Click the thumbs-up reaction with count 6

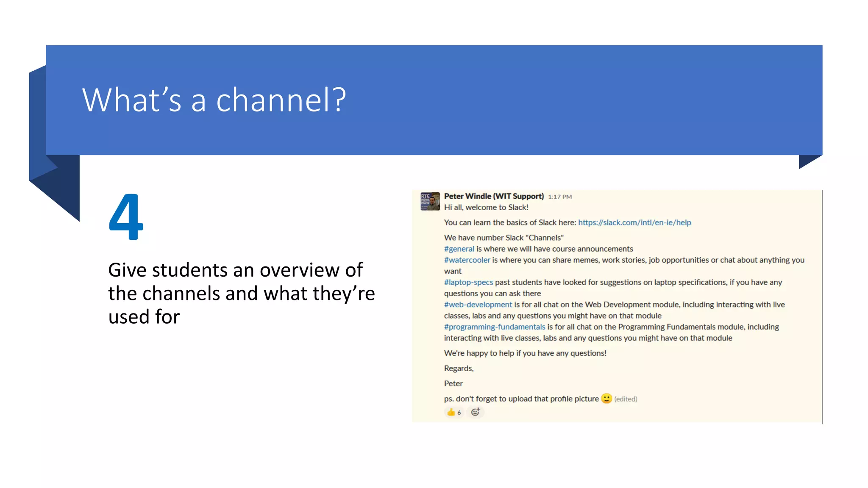coord(454,412)
